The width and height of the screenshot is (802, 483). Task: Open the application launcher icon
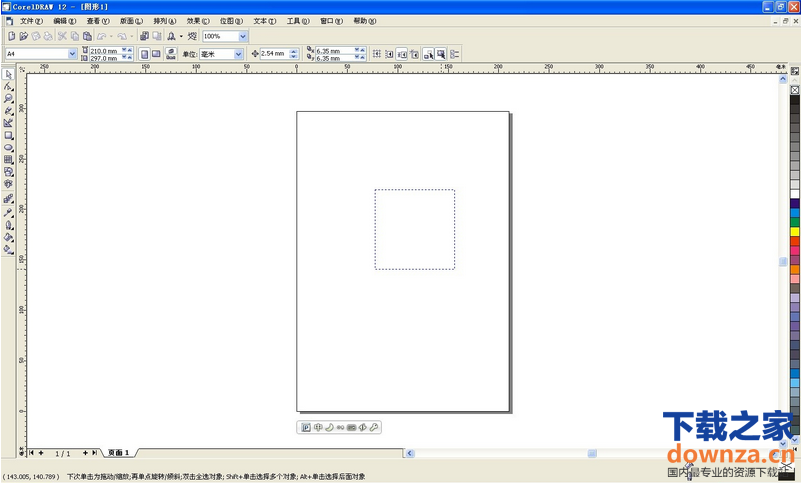[171, 36]
